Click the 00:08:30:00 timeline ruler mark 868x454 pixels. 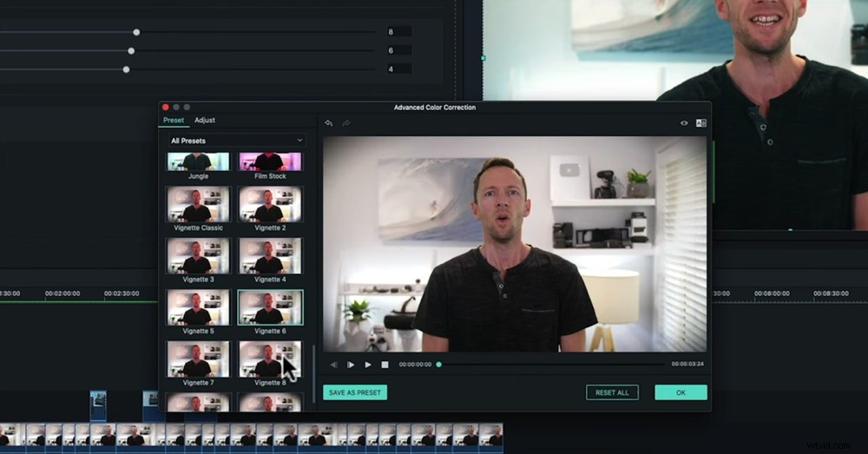(x=831, y=293)
